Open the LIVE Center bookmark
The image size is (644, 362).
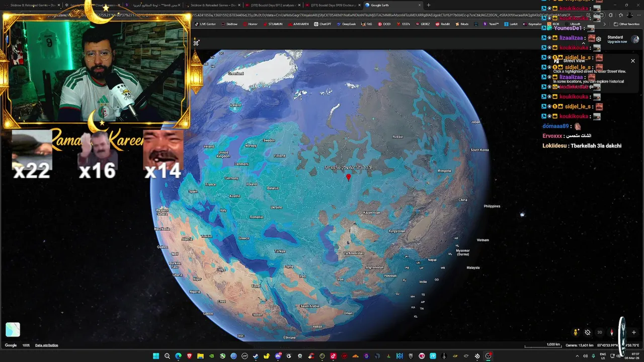[205, 24]
